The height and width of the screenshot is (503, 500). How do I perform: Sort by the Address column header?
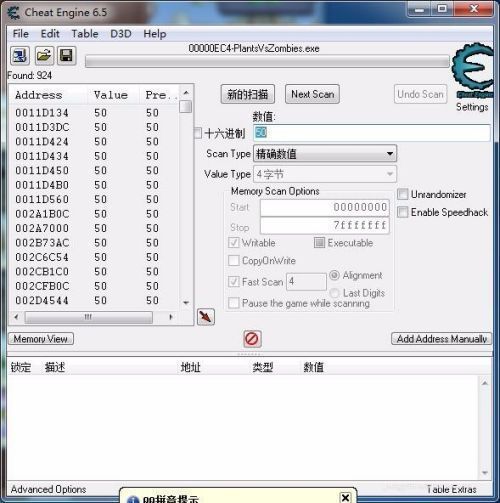(49, 95)
